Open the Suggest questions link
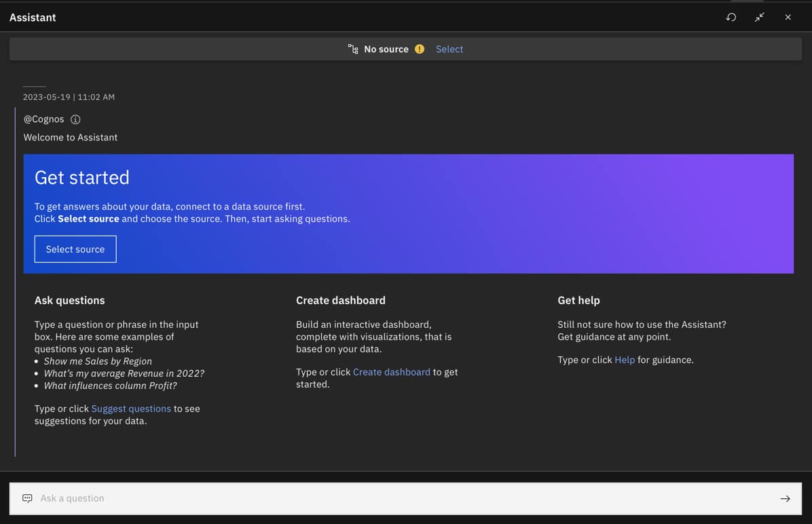The height and width of the screenshot is (524, 812). [x=131, y=409]
